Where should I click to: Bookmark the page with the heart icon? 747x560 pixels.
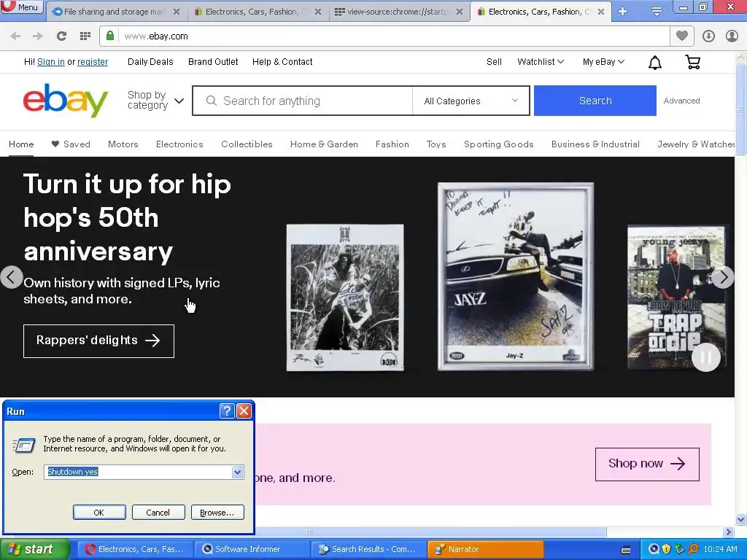click(x=682, y=36)
